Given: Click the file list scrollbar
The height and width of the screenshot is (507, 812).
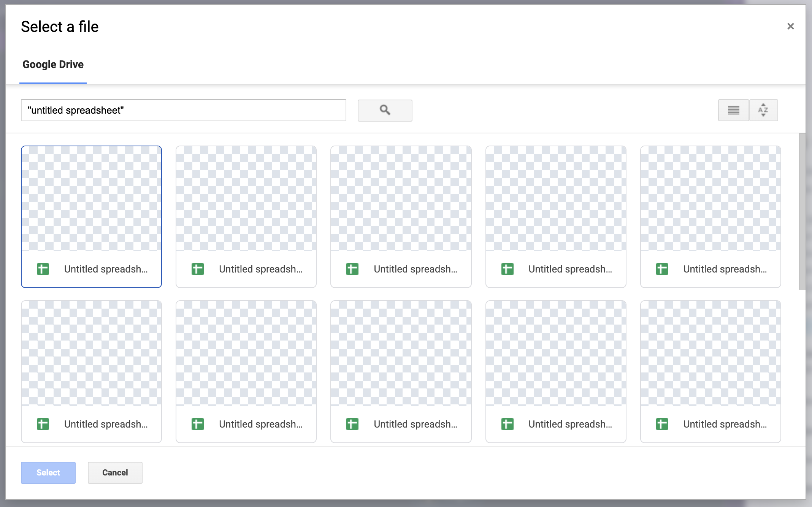Looking at the screenshot, I should tap(802, 211).
